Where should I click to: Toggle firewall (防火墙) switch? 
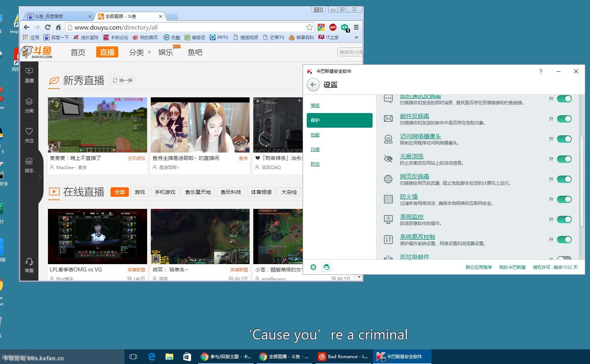(564, 199)
